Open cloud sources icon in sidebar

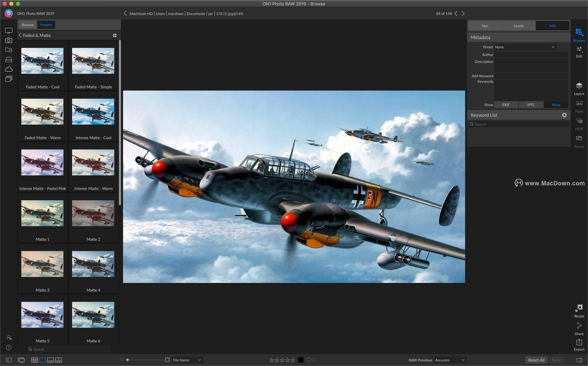[9, 69]
